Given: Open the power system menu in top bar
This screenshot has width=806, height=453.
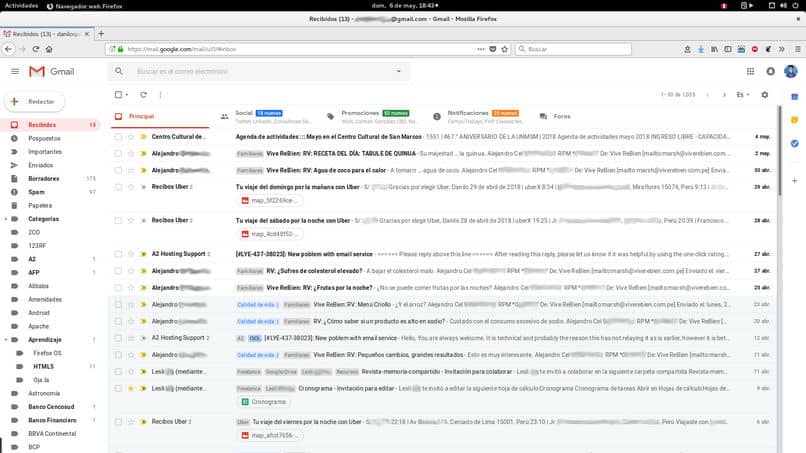Looking at the screenshot, I should tap(796, 6).
